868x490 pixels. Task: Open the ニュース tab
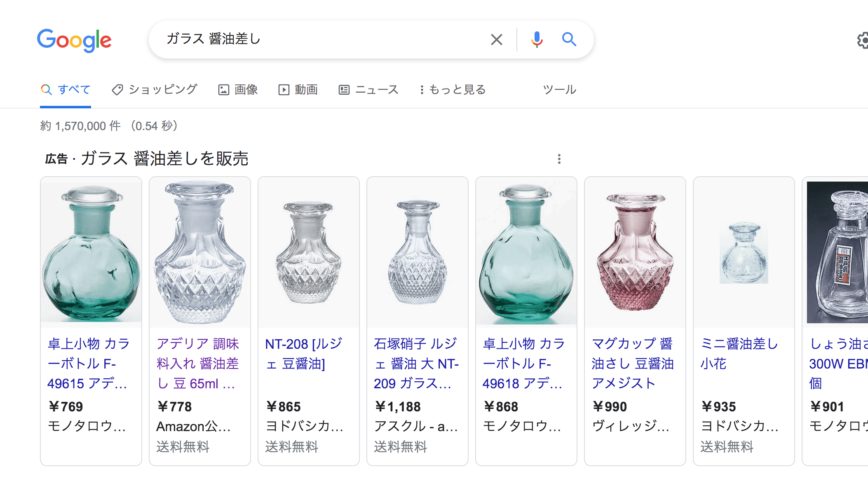pos(368,89)
